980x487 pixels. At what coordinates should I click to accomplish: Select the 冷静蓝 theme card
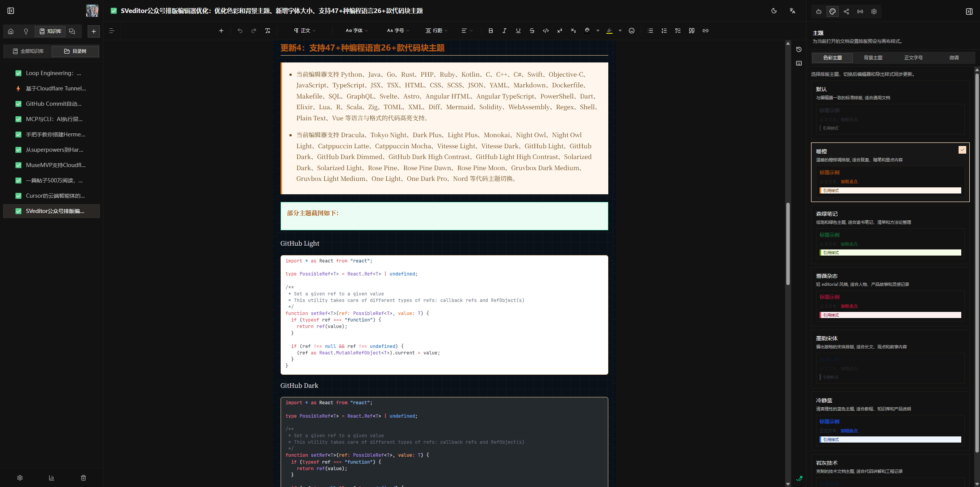click(890, 421)
